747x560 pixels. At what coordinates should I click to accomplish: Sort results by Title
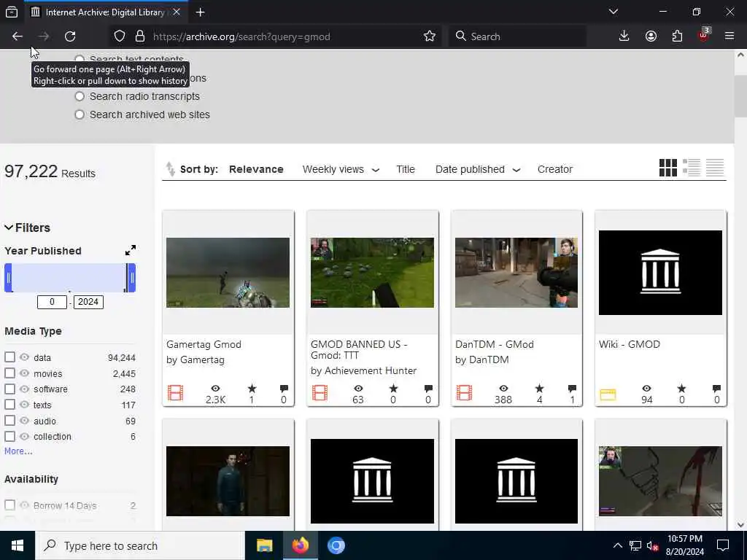click(x=406, y=169)
